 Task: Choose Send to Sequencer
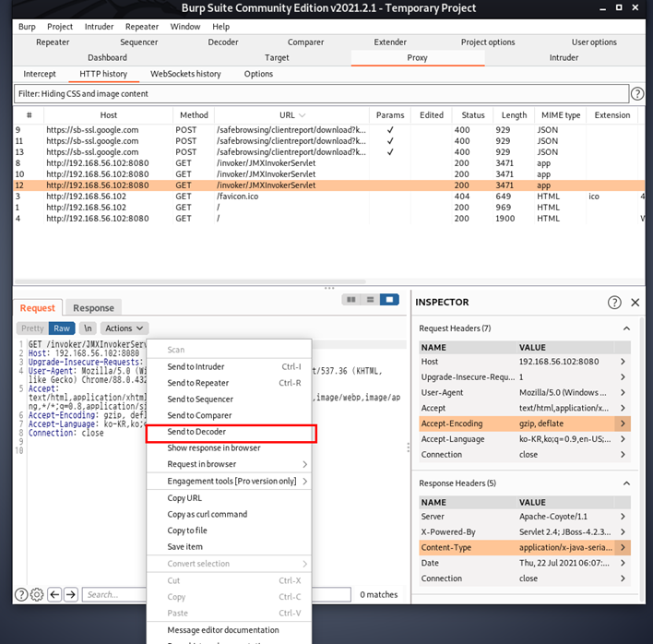click(229, 400)
